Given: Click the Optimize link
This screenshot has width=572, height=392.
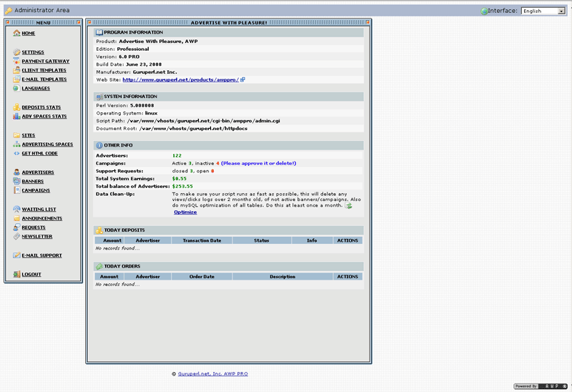Looking at the screenshot, I should point(185,212).
